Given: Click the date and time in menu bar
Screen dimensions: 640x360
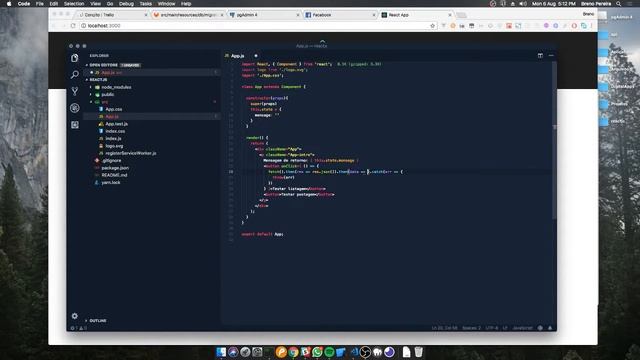Looking at the screenshot, I should click(553, 4).
